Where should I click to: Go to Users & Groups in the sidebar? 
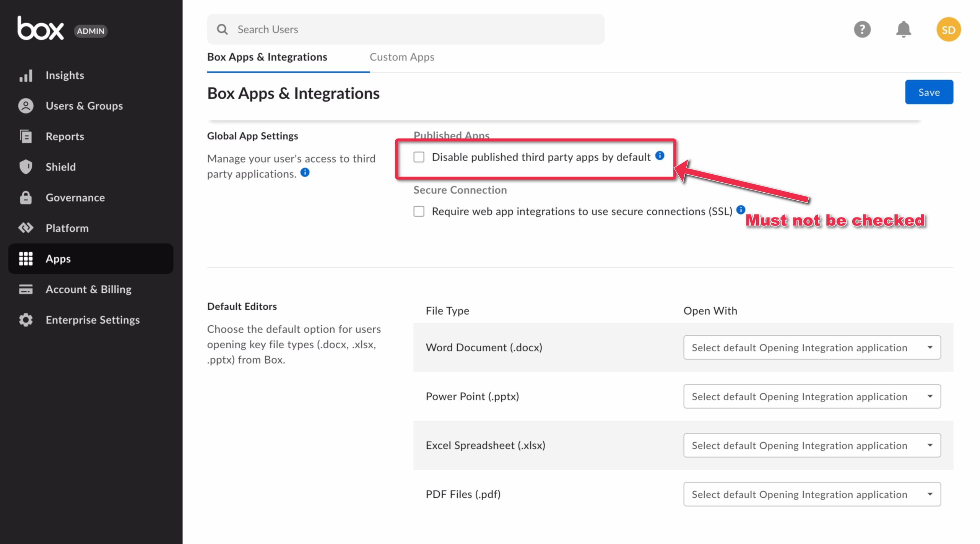pyautogui.click(x=91, y=106)
